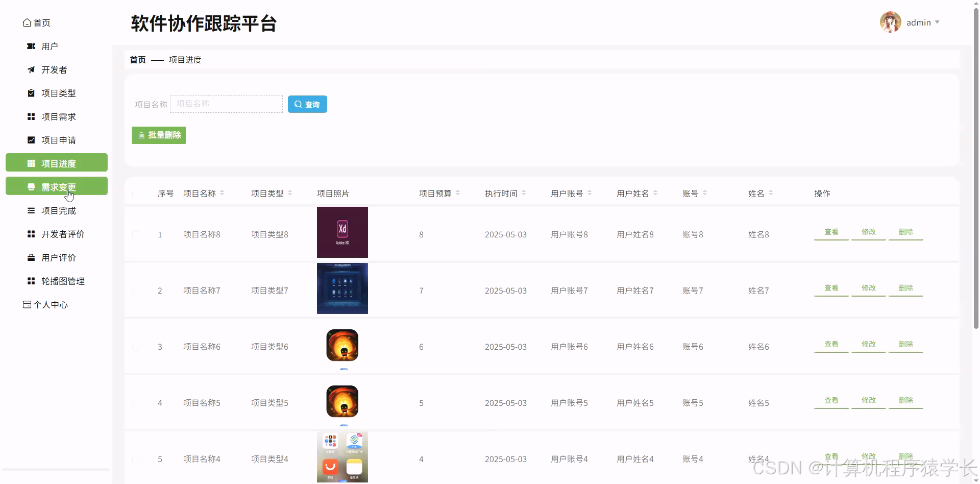980x484 pixels.
Task: Click inside the 项目名称 search input field
Action: coord(226,104)
